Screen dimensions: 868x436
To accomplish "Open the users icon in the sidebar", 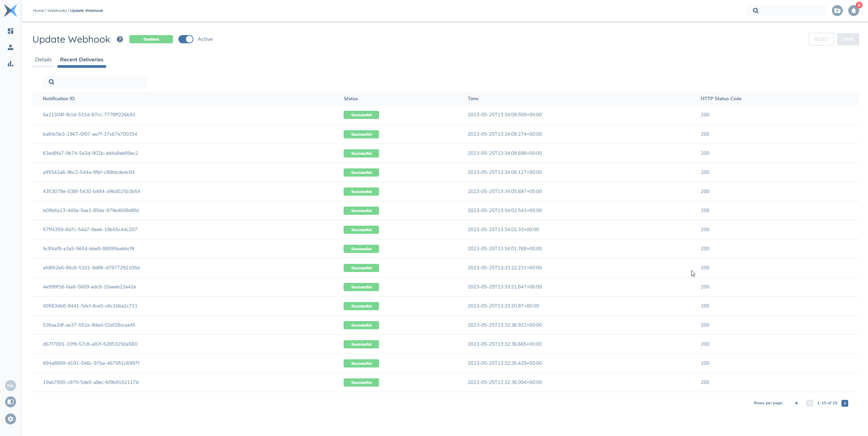I will tap(11, 47).
